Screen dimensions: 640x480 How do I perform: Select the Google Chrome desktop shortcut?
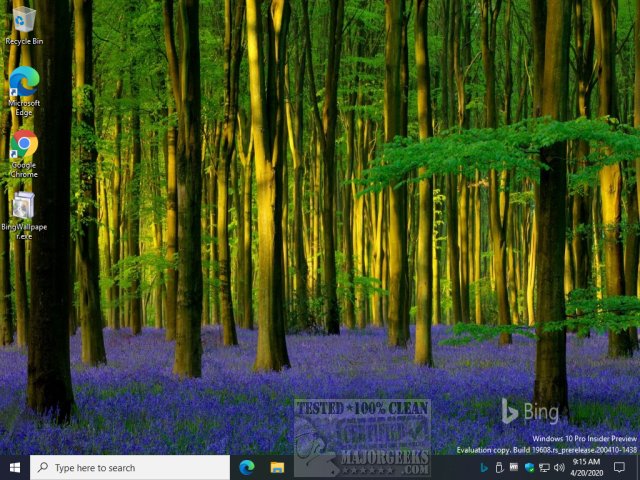(x=24, y=154)
